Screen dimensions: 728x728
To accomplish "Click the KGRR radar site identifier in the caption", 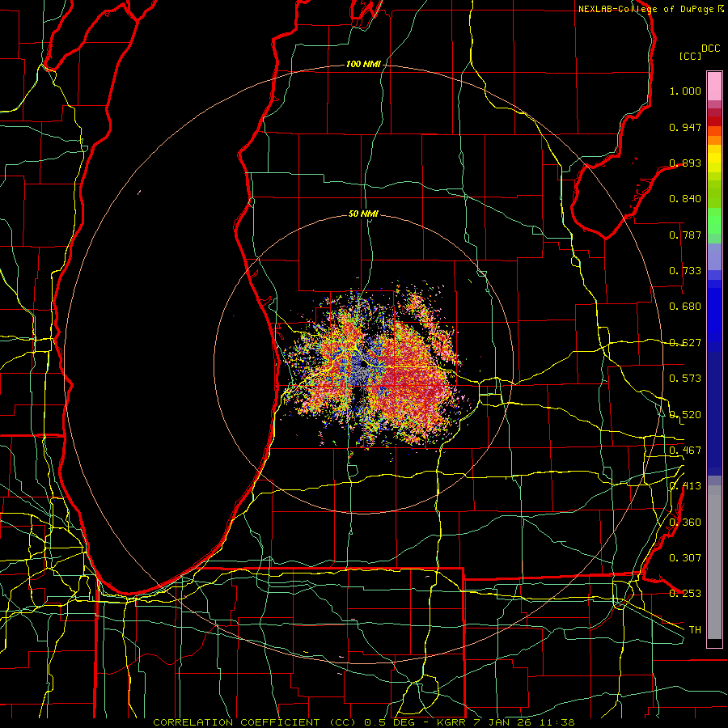I will [x=453, y=722].
